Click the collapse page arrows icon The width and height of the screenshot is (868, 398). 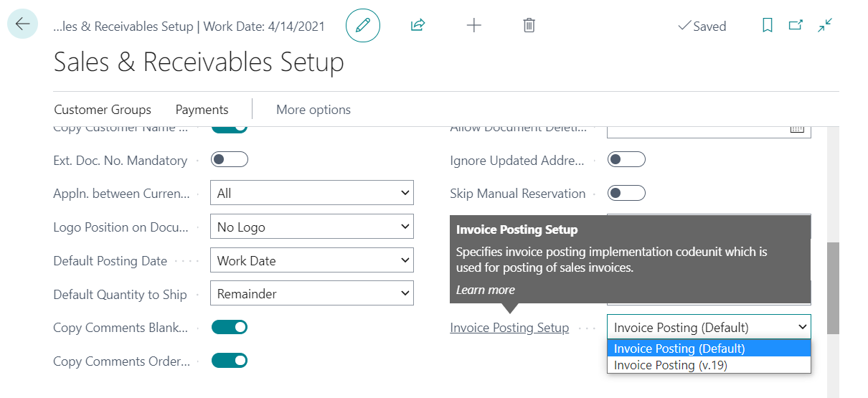(825, 26)
